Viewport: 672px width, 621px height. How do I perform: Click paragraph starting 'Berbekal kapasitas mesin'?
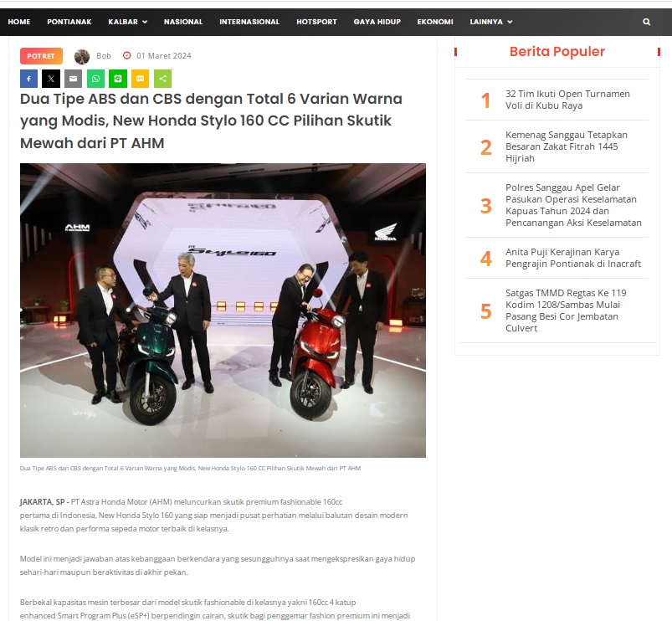pyautogui.click(x=215, y=609)
